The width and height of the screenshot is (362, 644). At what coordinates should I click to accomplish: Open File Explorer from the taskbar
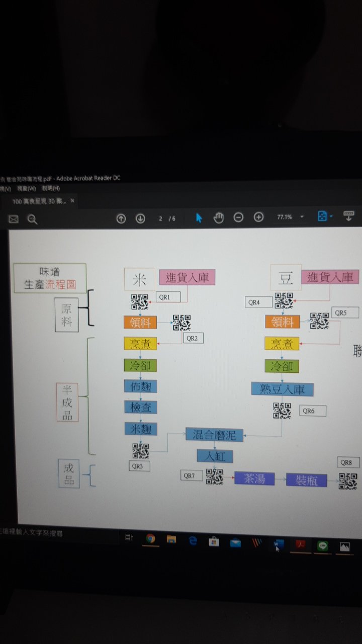[171, 540]
